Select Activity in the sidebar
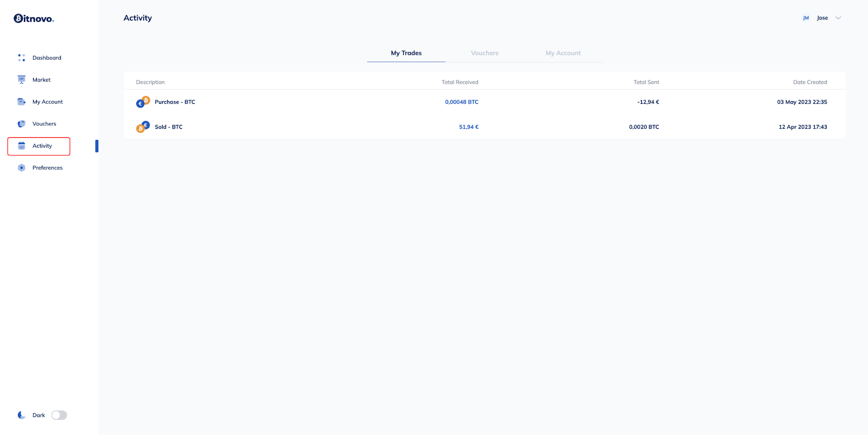This screenshot has height=435, width=868. [x=42, y=146]
